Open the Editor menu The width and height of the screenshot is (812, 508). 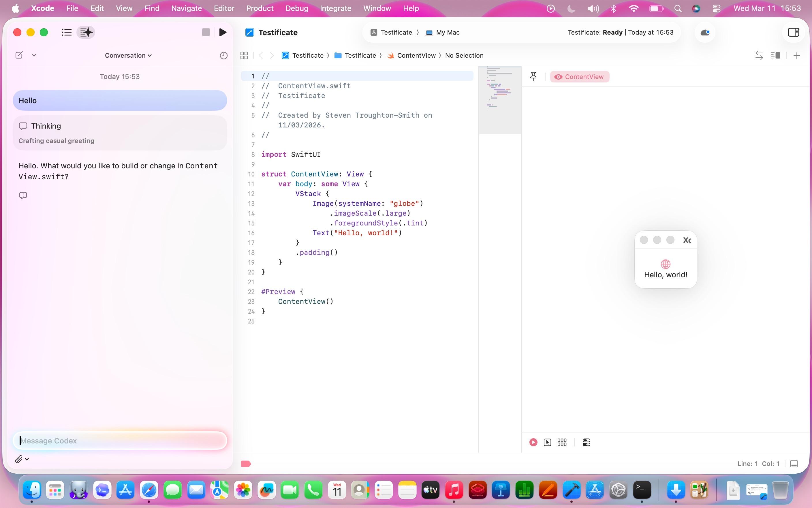pyautogui.click(x=224, y=8)
